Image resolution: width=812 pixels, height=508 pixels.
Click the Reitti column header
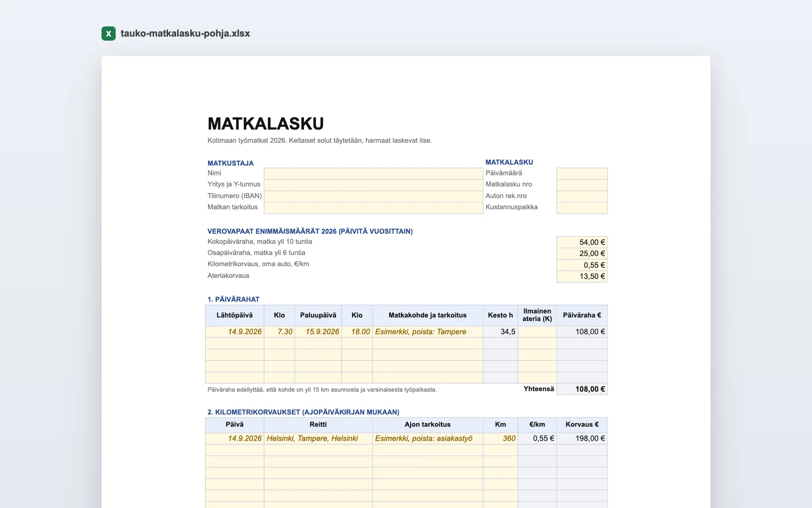click(x=318, y=425)
